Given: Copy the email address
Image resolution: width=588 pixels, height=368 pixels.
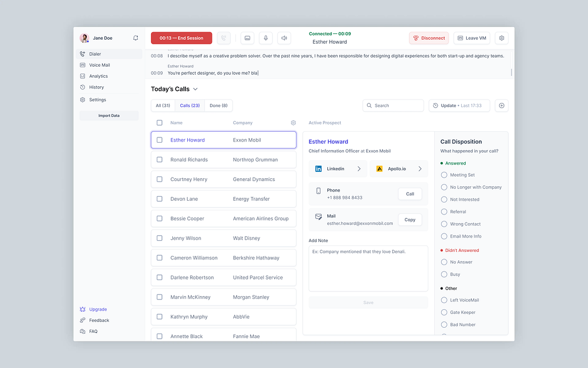Looking at the screenshot, I should pyautogui.click(x=410, y=220).
